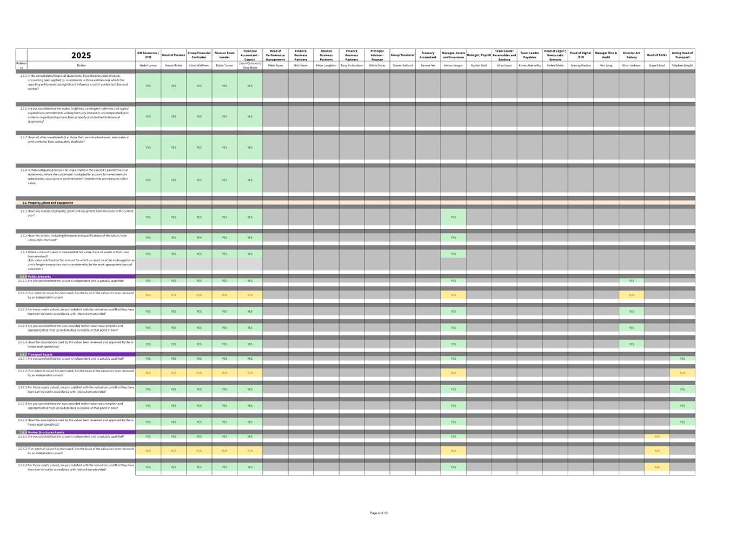
Task: Click the N/A cell in third-from-last column
Action: click(x=631, y=295)
